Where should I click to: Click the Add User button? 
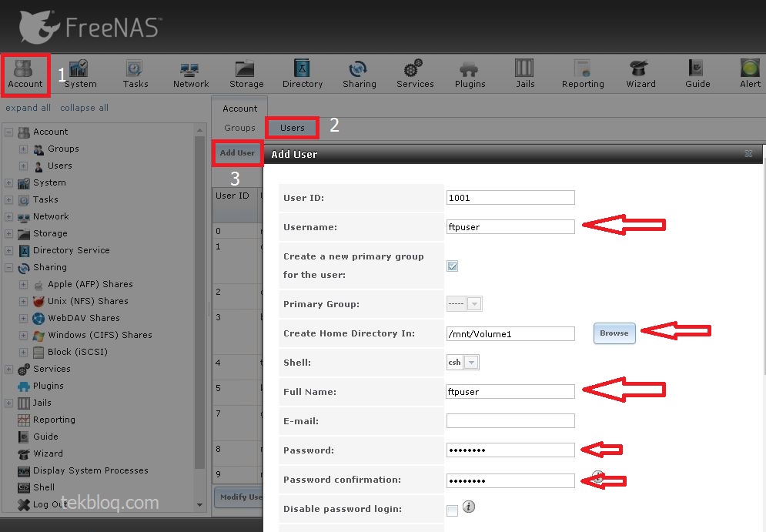tap(237, 153)
